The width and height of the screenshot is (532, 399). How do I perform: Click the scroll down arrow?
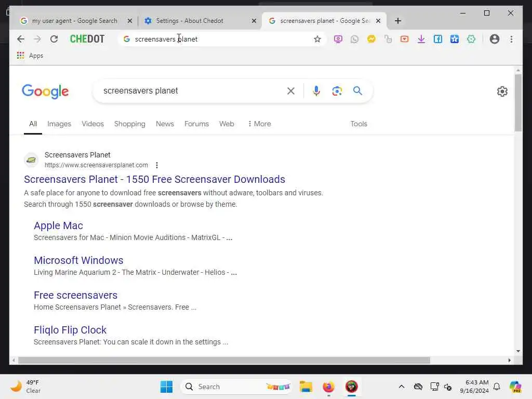click(518, 351)
